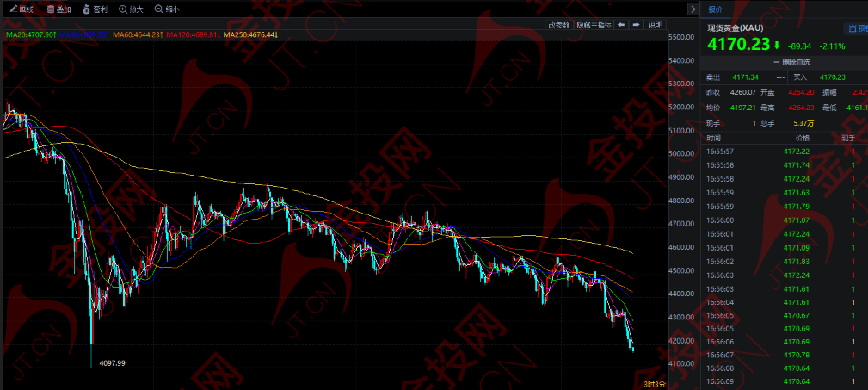The height and width of the screenshot is (390, 868).
Task: Set a price alert with bell icon
Action: click(856, 28)
